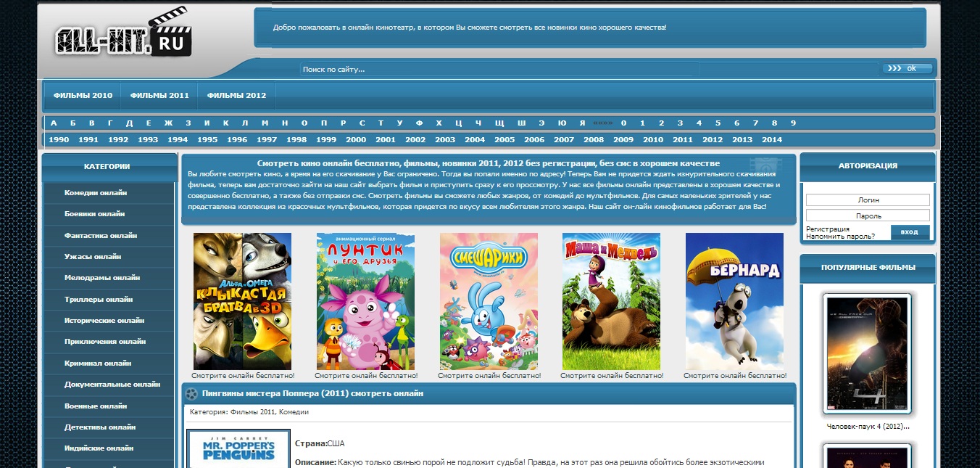The width and height of the screenshot is (980, 468).
Task: Click the Вход login button
Action: click(909, 232)
